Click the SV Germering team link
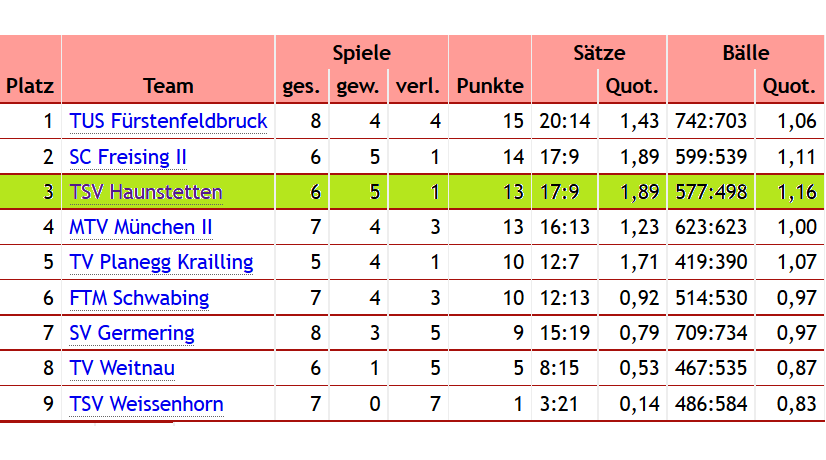Screen dimensions: 826x460 132,333
